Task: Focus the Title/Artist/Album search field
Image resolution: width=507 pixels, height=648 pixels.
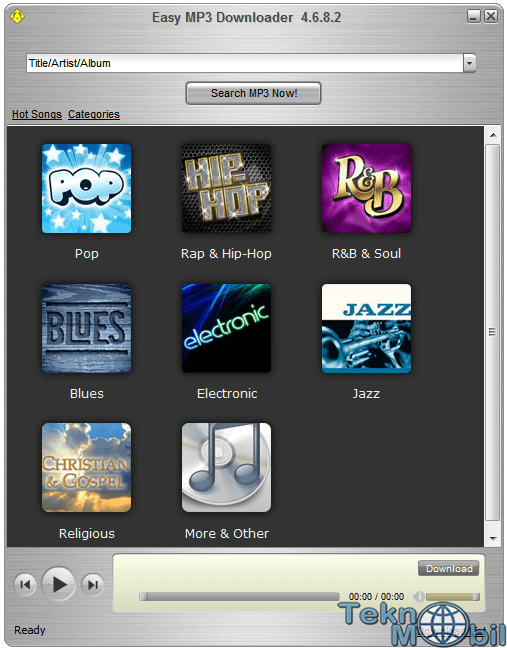Action: point(245,63)
